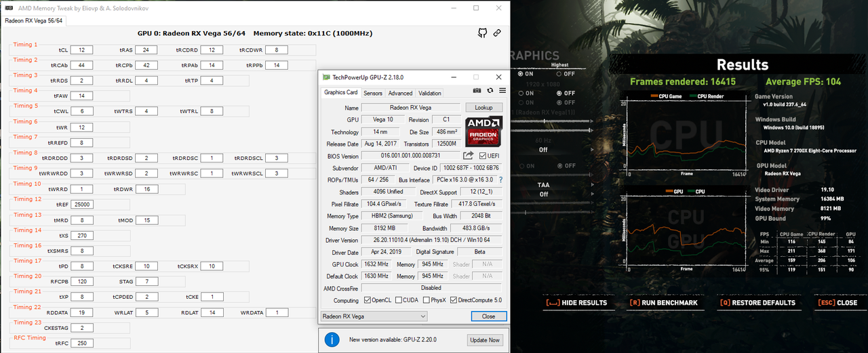Select OFF radio below 1920 x 1080
Viewport: 868px width, 353px height.
point(559,94)
